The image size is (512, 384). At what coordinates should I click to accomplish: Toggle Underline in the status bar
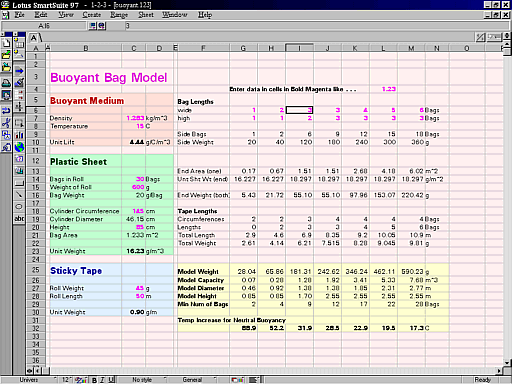111,380
